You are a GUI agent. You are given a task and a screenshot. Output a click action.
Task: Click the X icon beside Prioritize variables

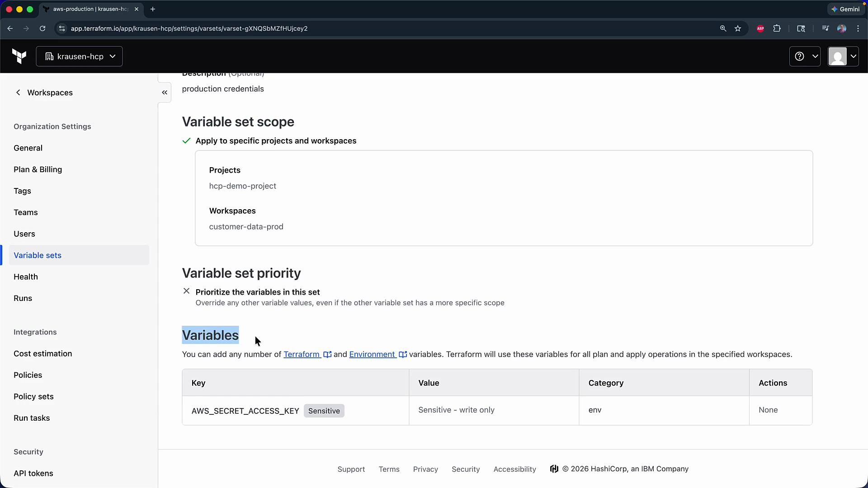(186, 291)
